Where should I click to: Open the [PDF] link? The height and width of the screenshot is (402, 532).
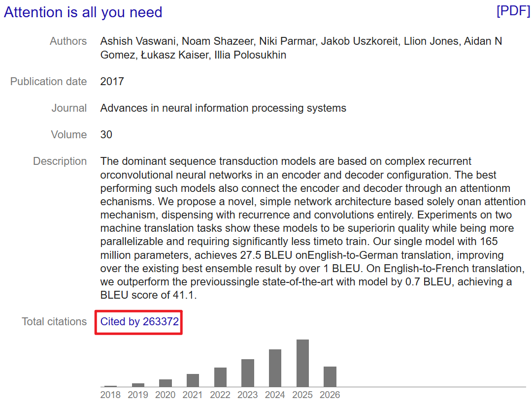pyautogui.click(x=513, y=11)
